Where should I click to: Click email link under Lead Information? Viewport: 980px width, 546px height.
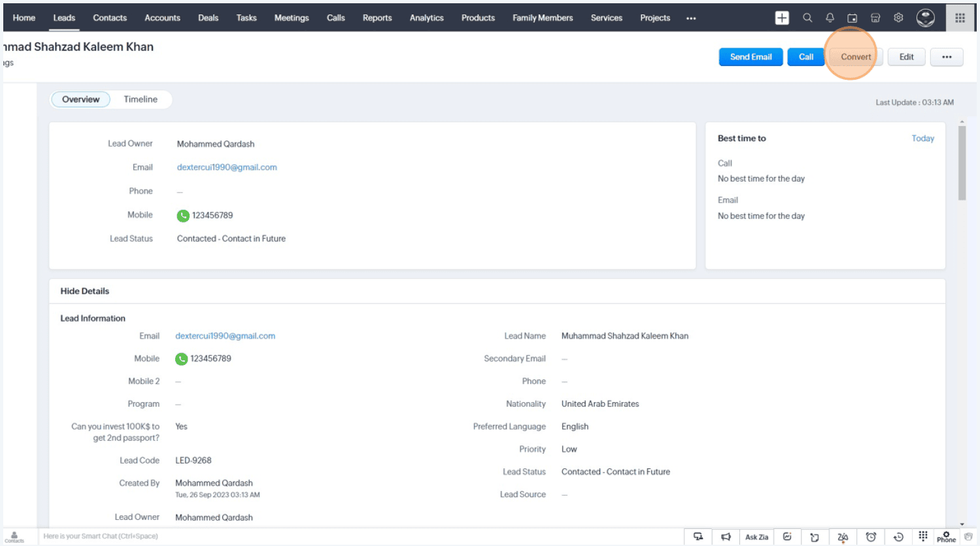coord(225,336)
